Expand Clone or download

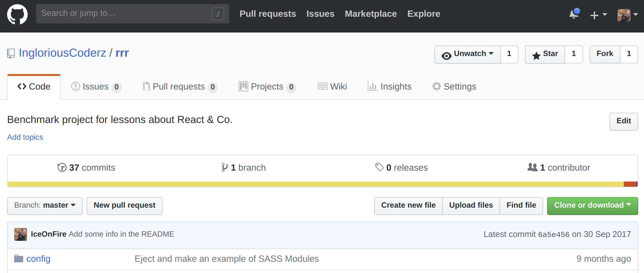pos(592,206)
